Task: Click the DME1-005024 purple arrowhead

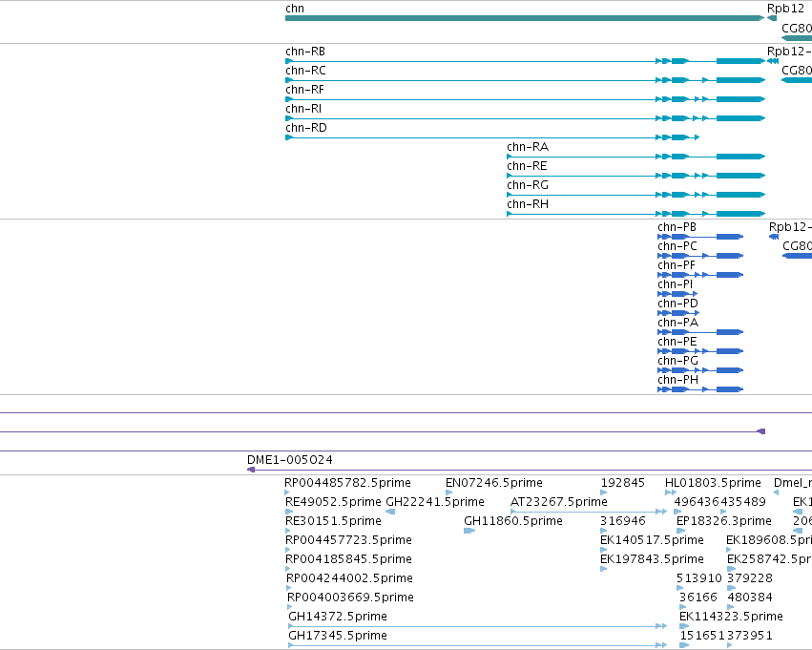Action: 251,470
